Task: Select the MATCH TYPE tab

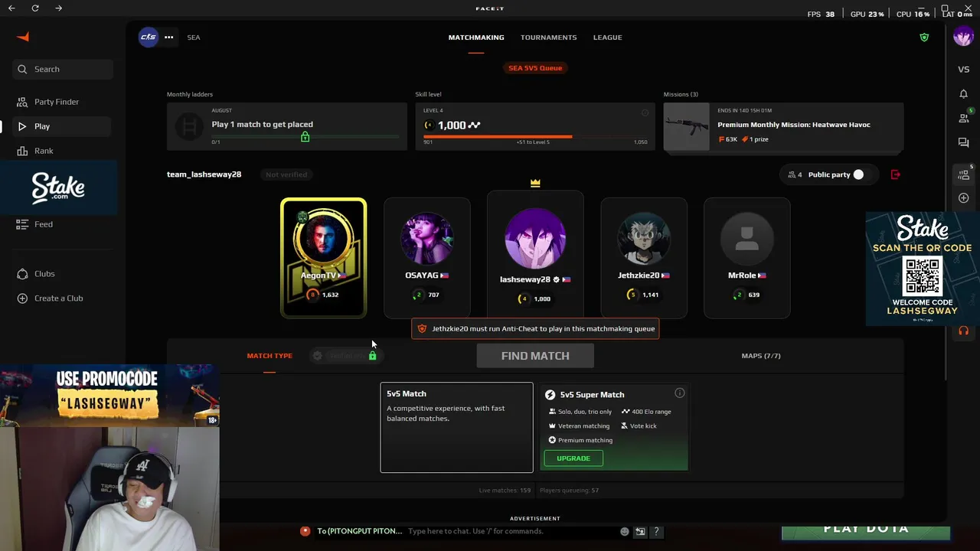Action: point(269,356)
